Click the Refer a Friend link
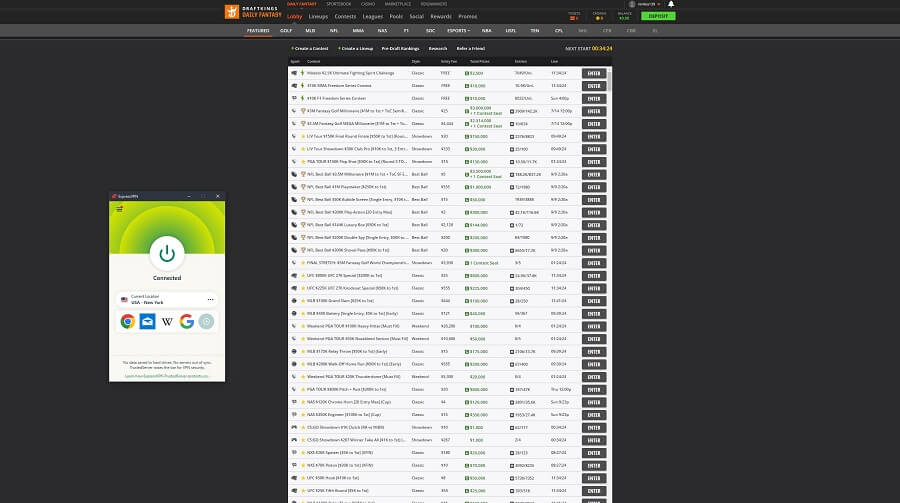This screenshot has height=503, width=900. click(x=471, y=49)
